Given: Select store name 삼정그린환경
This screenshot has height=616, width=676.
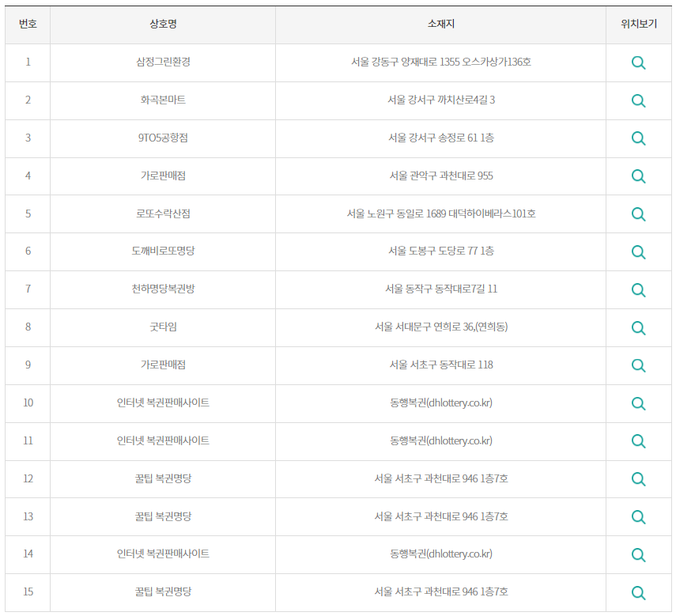Looking at the screenshot, I should coord(163,62).
